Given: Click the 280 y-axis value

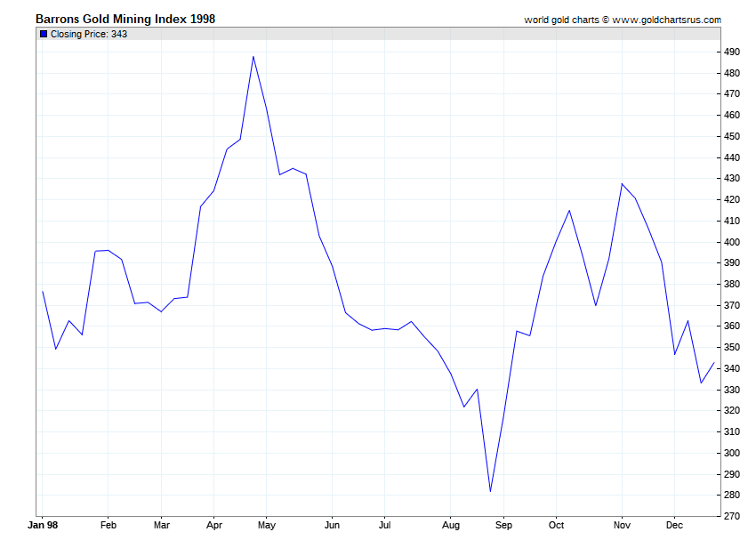Looking at the screenshot, I should pos(732,495).
